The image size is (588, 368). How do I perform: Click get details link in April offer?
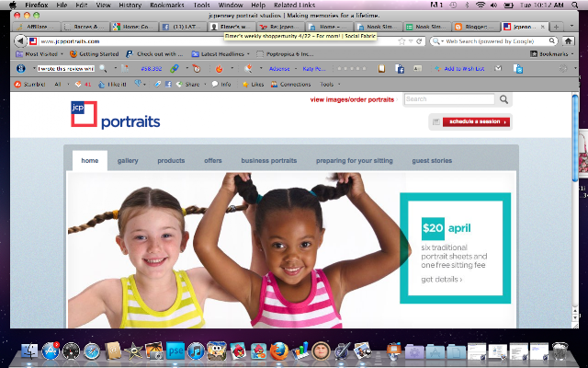pyautogui.click(x=441, y=280)
